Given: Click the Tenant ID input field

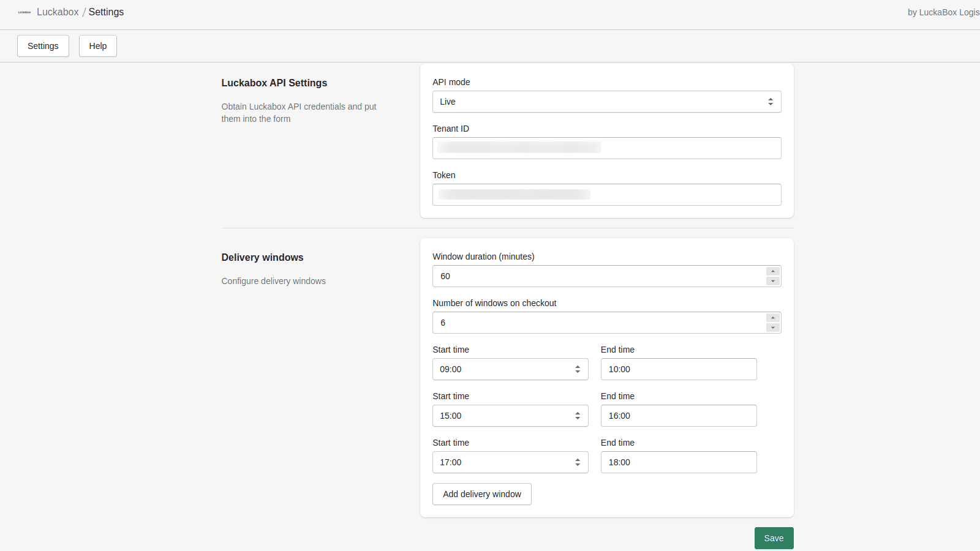Looking at the screenshot, I should [606, 148].
